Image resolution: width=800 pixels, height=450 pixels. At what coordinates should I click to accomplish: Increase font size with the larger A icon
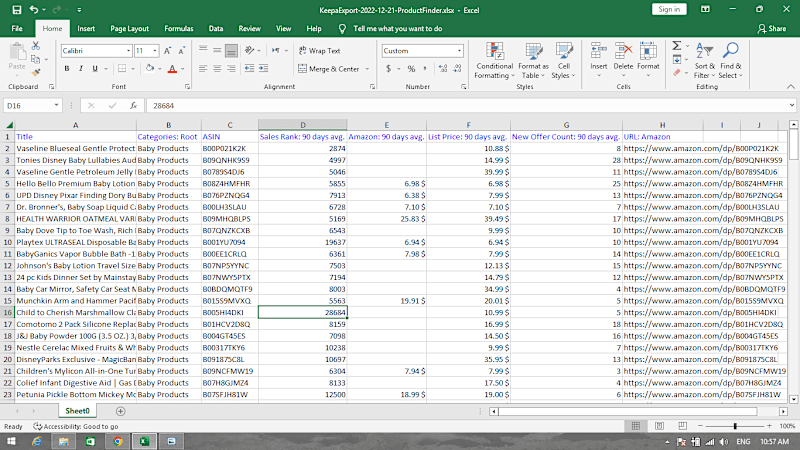pyautogui.click(x=167, y=51)
